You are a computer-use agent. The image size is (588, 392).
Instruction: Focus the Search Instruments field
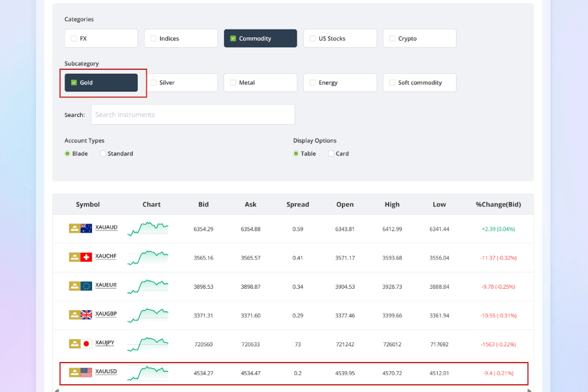[193, 114]
